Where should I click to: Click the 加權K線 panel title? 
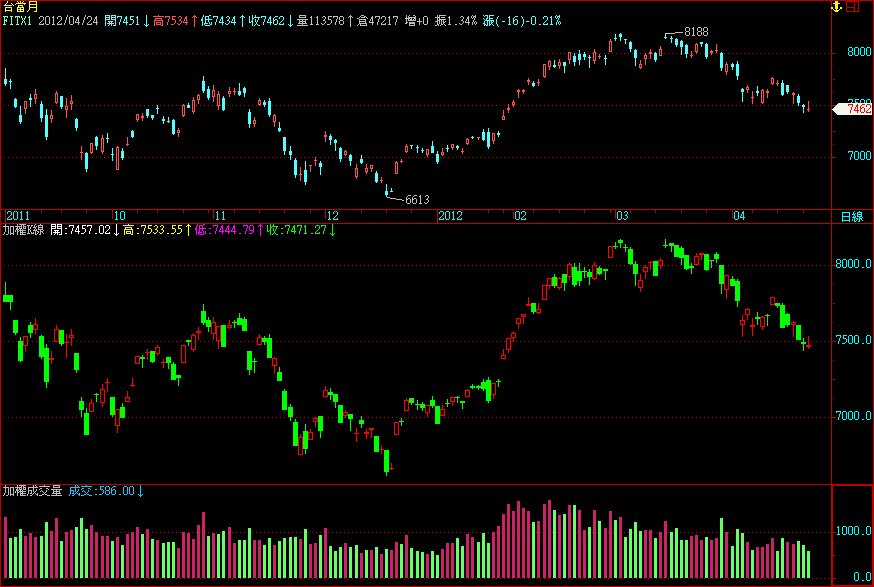pos(23,230)
